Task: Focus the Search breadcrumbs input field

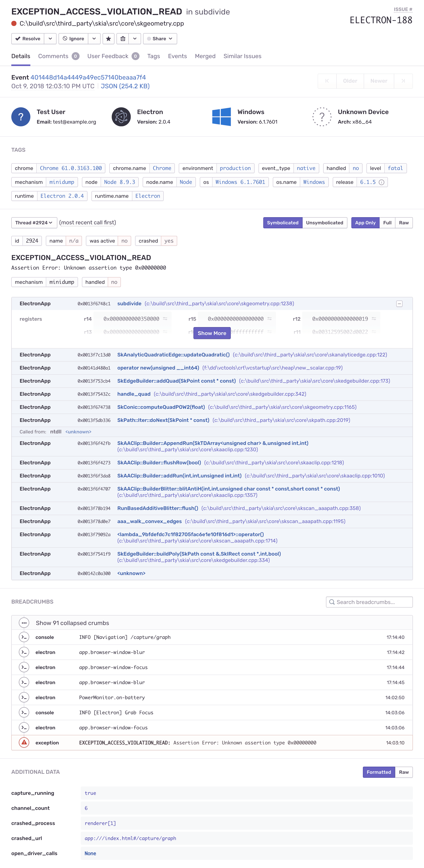Action: click(369, 602)
